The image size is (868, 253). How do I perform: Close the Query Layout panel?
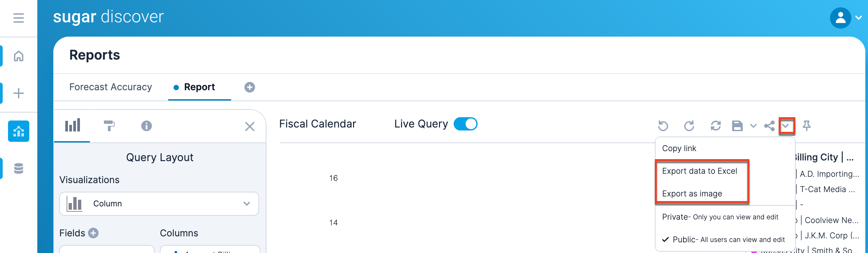tap(249, 126)
